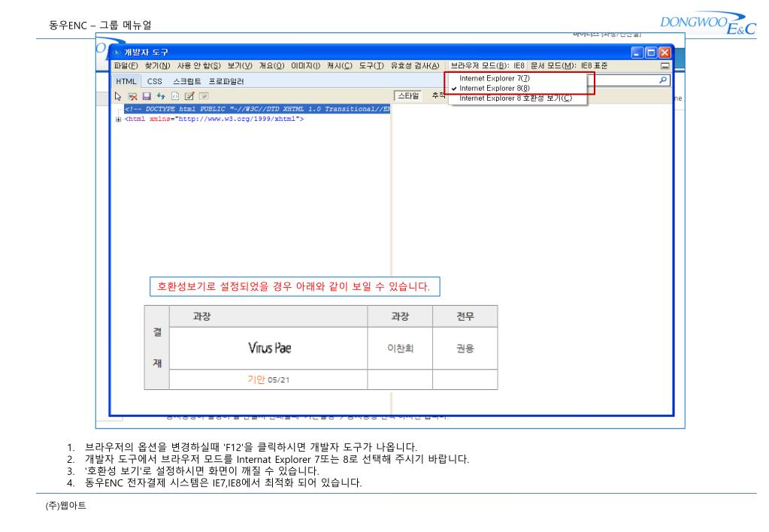Image resolution: width=769 pixels, height=532 pixels.
Task: Switch to the 프로파일러 tab
Action: point(226,81)
